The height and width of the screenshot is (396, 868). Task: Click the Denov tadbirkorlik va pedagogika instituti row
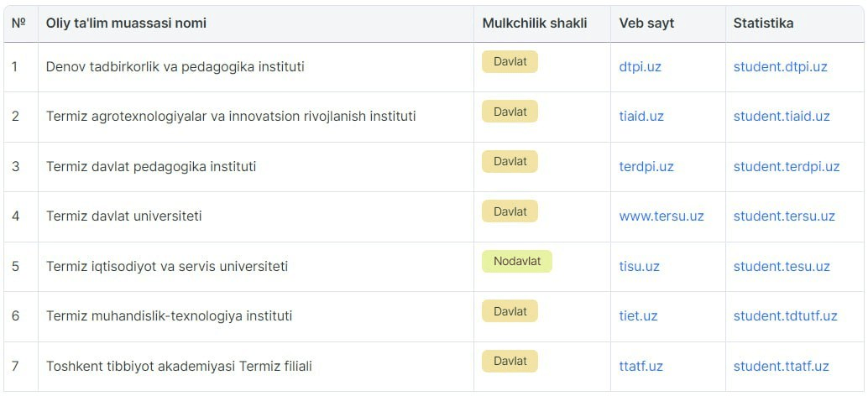pyautogui.click(x=433, y=67)
